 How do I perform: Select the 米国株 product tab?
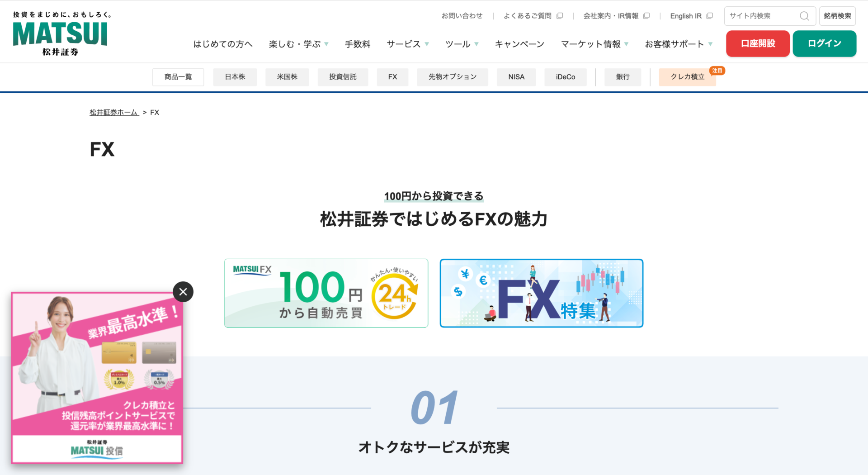(x=287, y=77)
